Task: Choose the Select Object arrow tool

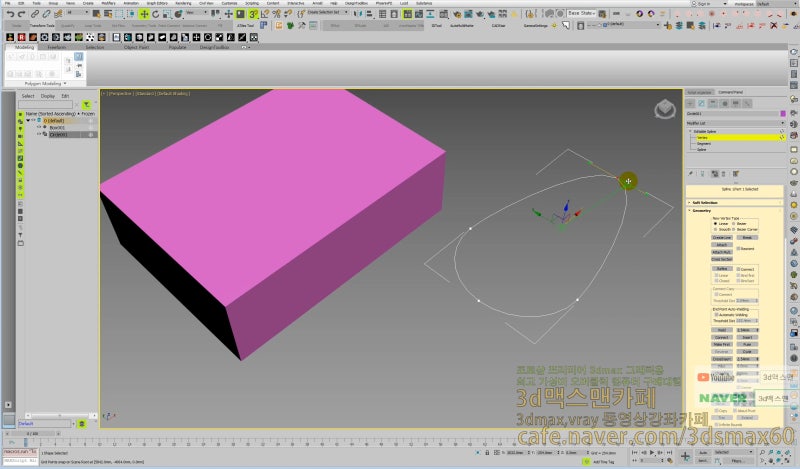Action: pyautogui.click(x=96, y=14)
